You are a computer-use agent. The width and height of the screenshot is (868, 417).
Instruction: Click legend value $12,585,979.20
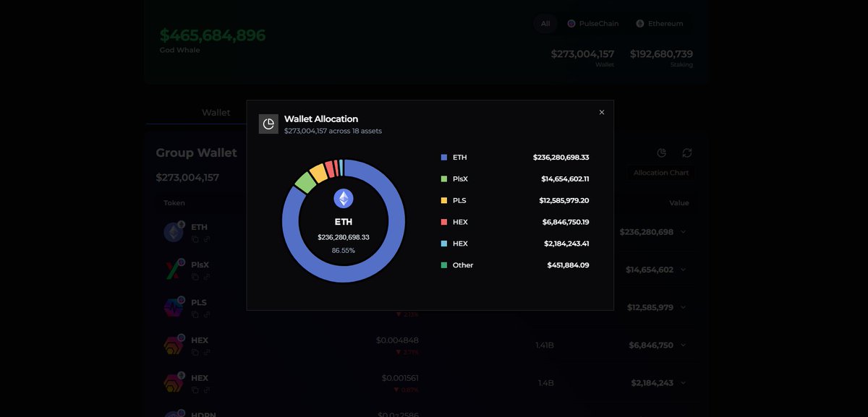[564, 200]
